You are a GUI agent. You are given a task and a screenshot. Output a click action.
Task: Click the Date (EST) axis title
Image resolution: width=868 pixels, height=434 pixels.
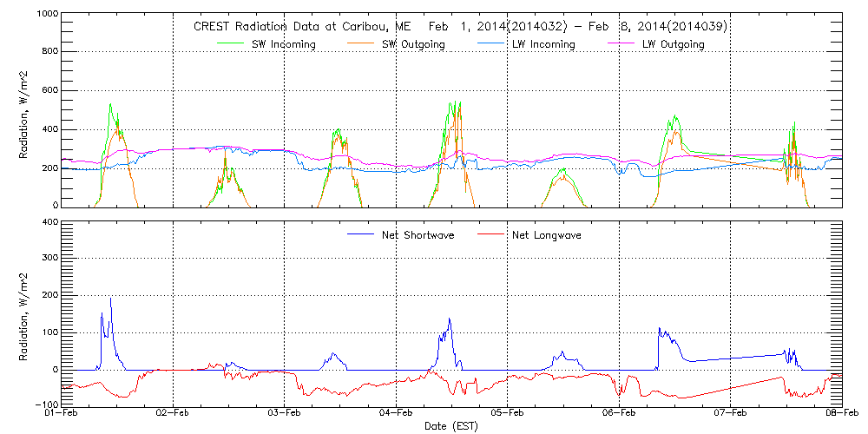pyautogui.click(x=450, y=426)
